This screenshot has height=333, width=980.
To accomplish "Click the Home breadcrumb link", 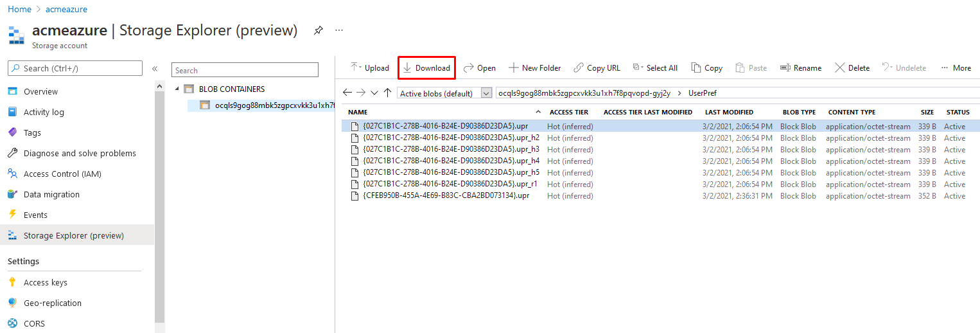I will [19, 9].
